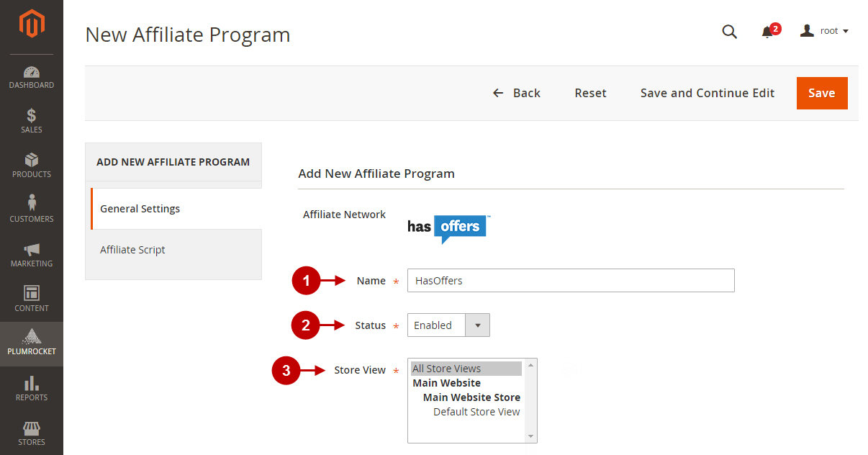Open the Marketing sidebar menu
This screenshot has height=455, width=868.
[x=32, y=255]
